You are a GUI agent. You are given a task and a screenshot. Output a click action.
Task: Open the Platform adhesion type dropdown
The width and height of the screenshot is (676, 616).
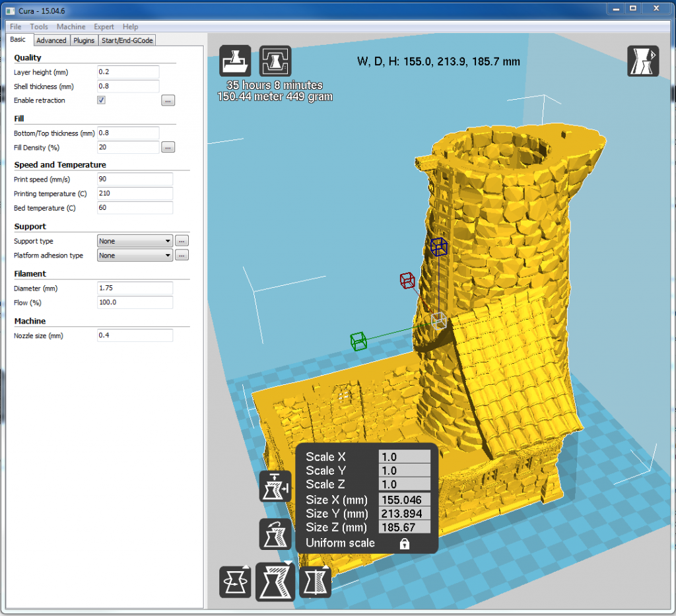pyautogui.click(x=135, y=256)
